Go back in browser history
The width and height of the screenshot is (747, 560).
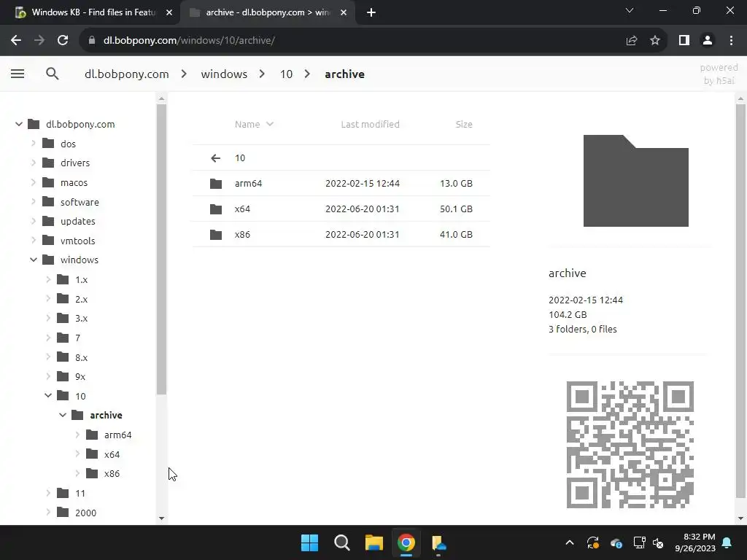tap(16, 41)
